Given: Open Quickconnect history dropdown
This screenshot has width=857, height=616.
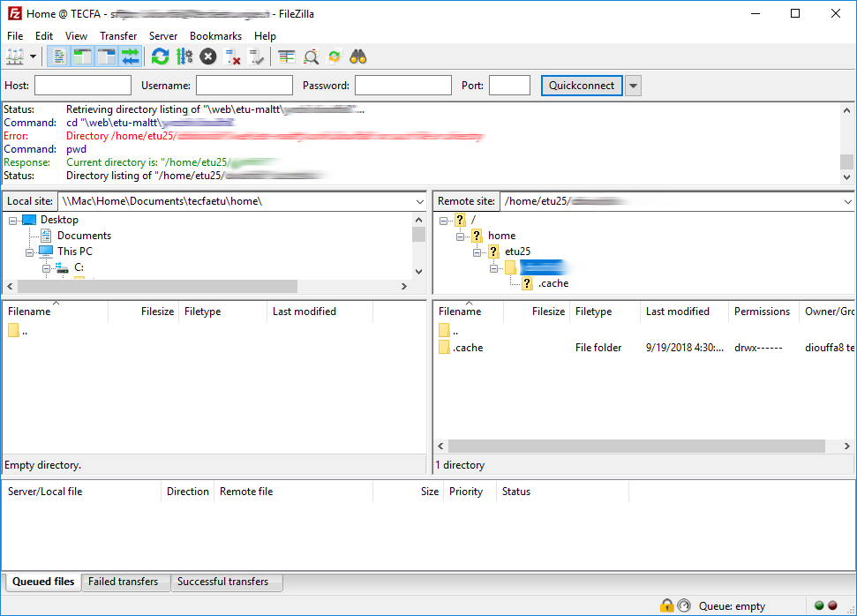Looking at the screenshot, I should 633,86.
